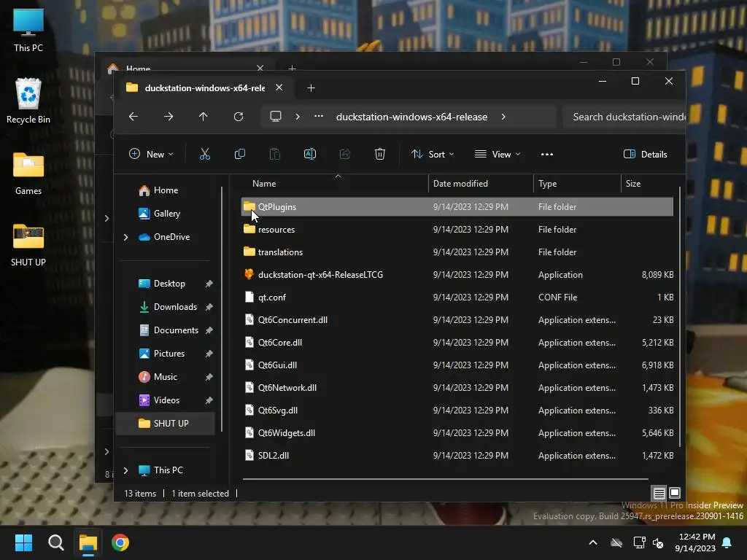Refresh the folder view
The height and width of the screenshot is (560, 747).
click(x=239, y=117)
